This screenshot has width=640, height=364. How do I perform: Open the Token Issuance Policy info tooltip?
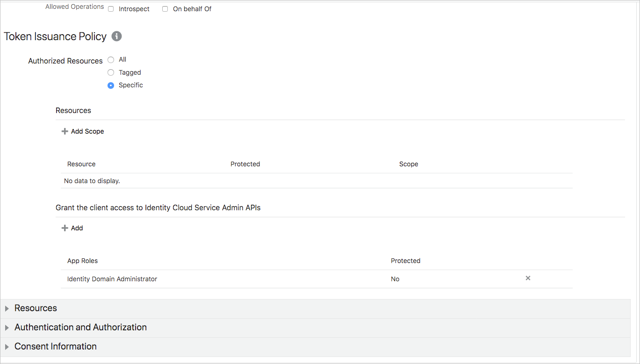[x=116, y=36]
